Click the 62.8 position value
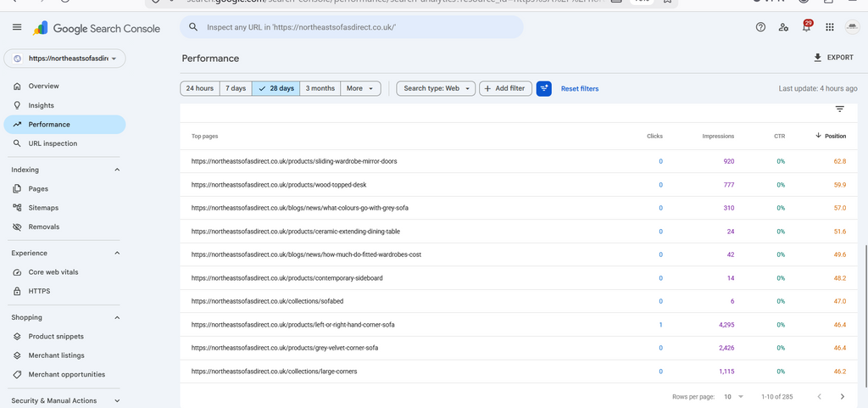This screenshot has height=408, width=868. click(x=840, y=162)
